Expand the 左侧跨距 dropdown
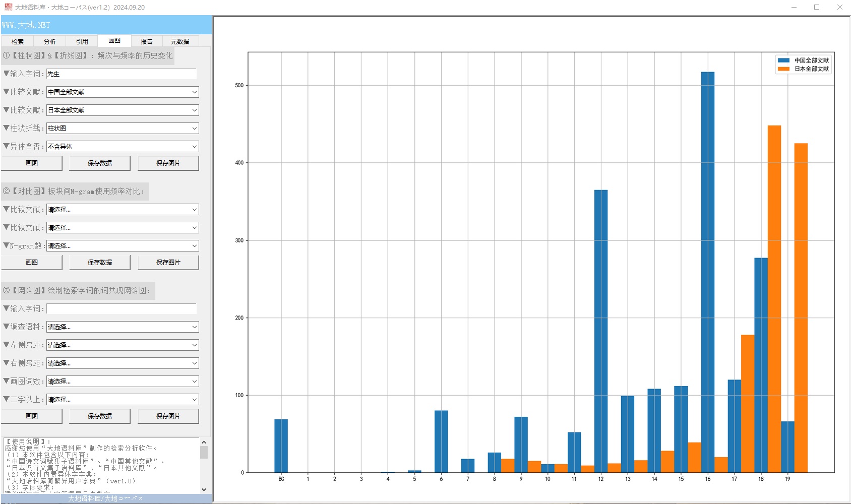This screenshot has height=504, width=851. (x=123, y=345)
